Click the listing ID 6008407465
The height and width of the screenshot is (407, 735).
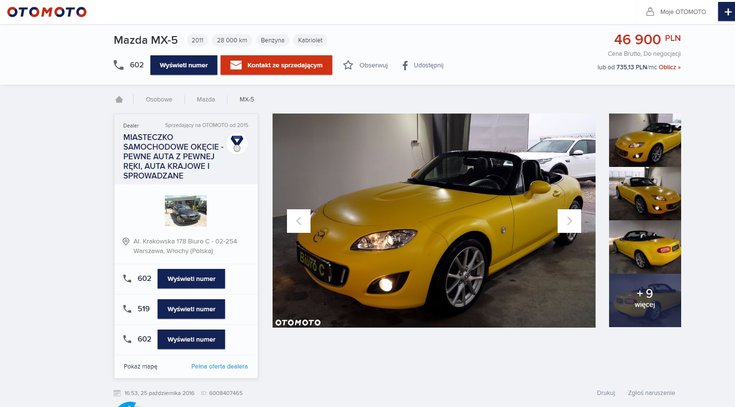click(225, 393)
